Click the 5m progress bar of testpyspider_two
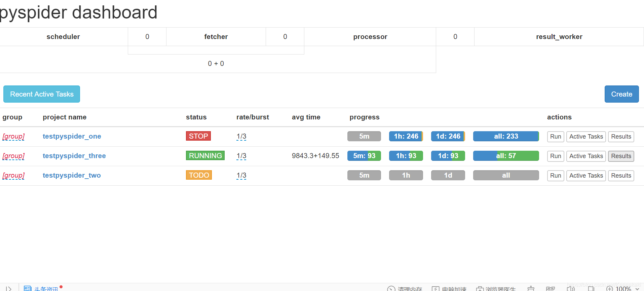644x291 pixels. tap(364, 175)
